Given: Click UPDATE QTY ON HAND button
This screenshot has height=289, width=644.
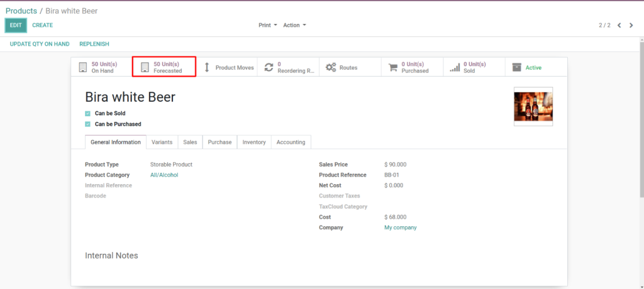Looking at the screenshot, I should (x=40, y=44).
